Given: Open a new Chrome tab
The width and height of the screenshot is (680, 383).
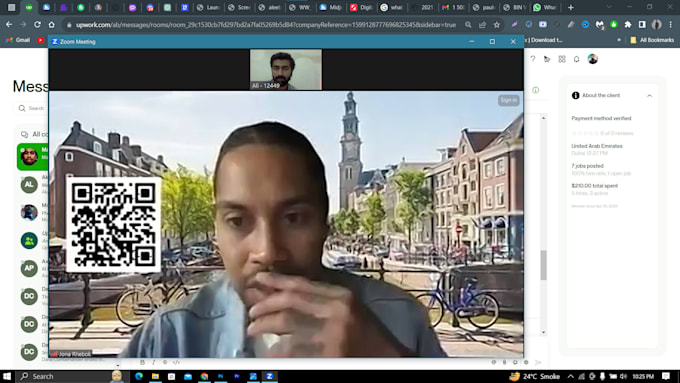Looking at the screenshot, I should point(571,7).
